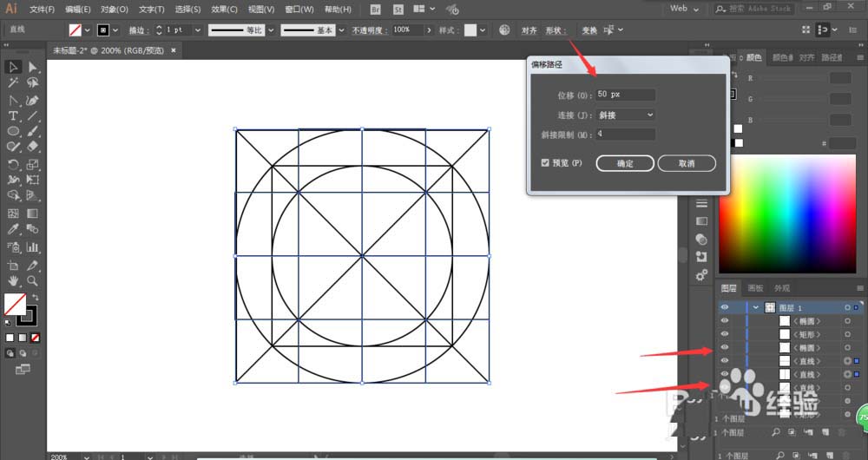Swap fill and stroke colors

36,298
